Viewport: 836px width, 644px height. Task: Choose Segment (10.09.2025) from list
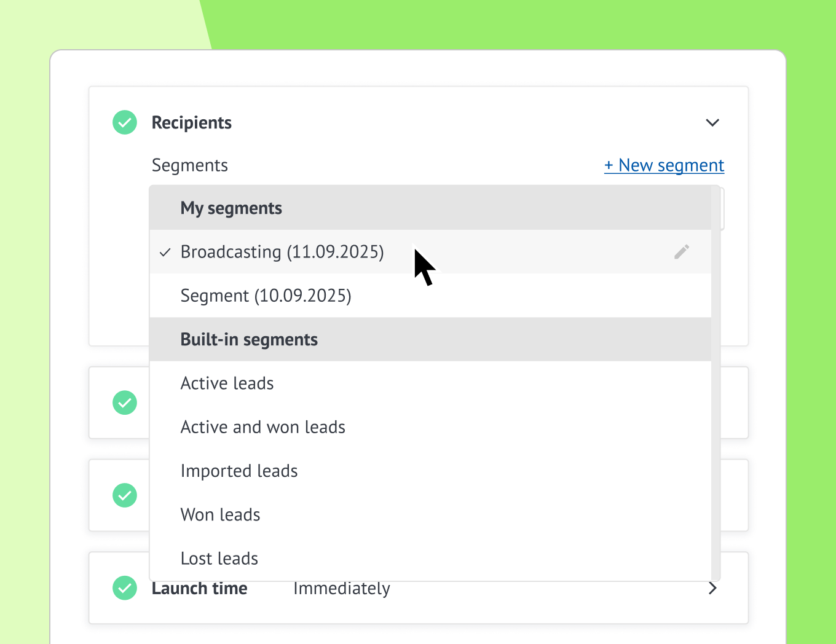(266, 296)
